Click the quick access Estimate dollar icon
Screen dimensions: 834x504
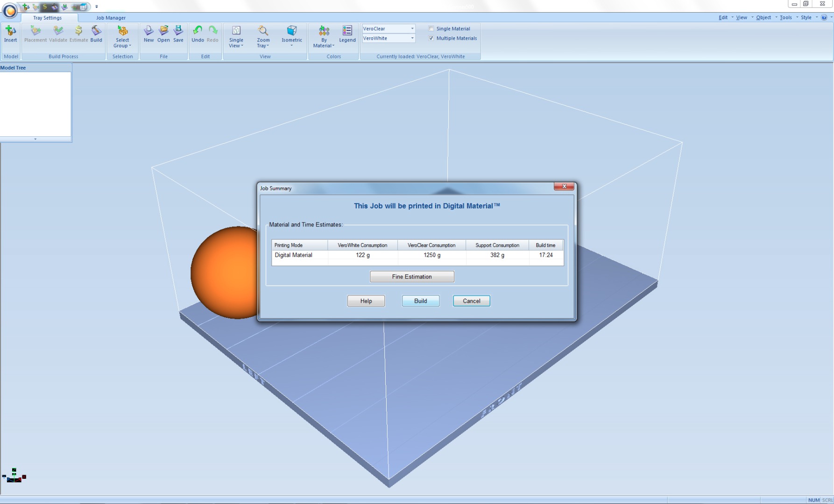[45, 7]
